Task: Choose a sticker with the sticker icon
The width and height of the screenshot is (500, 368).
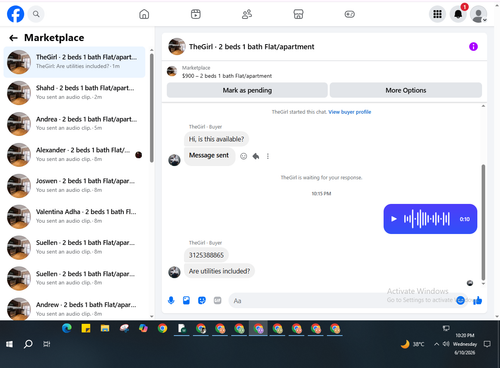Action: tap(202, 300)
